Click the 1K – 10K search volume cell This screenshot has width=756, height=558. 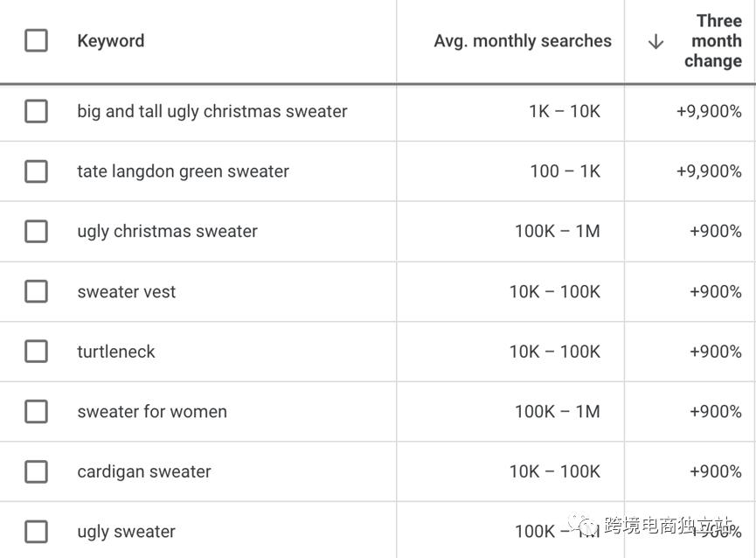(x=564, y=111)
